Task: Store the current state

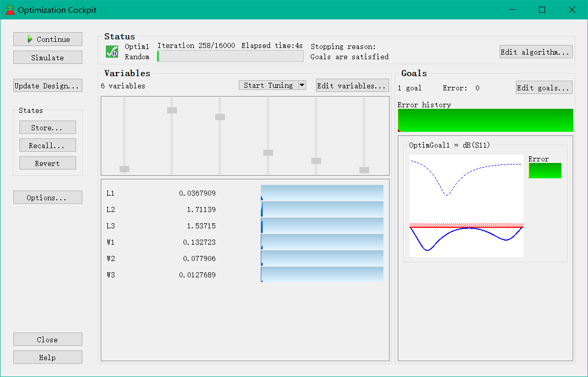Action: click(x=48, y=128)
